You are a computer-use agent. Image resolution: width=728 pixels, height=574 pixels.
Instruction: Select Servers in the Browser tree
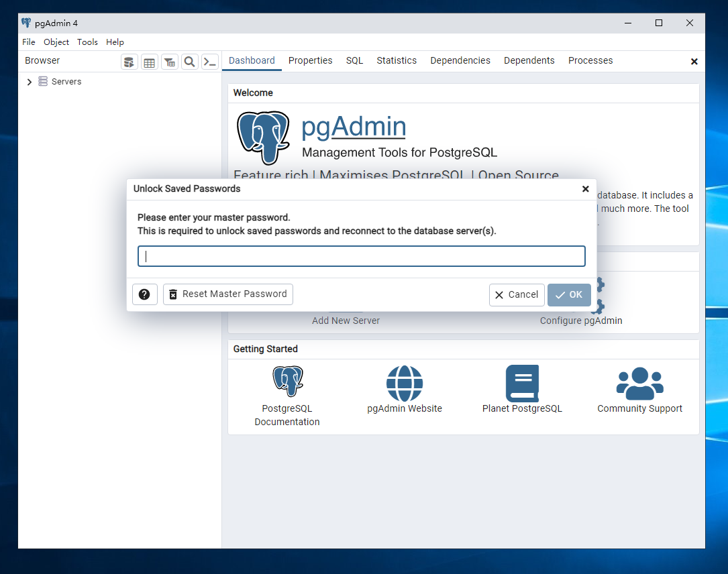coord(66,82)
